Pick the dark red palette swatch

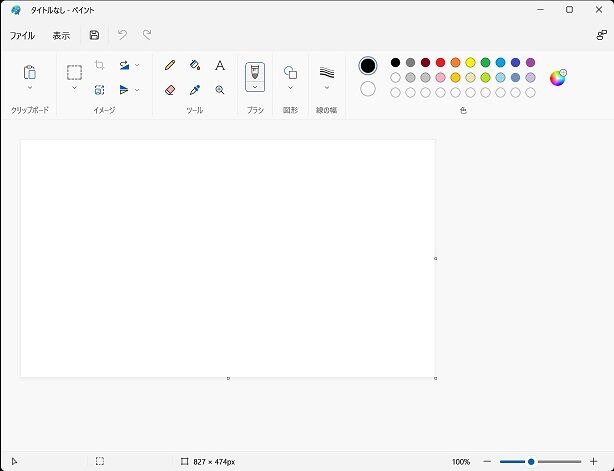click(425, 62)
